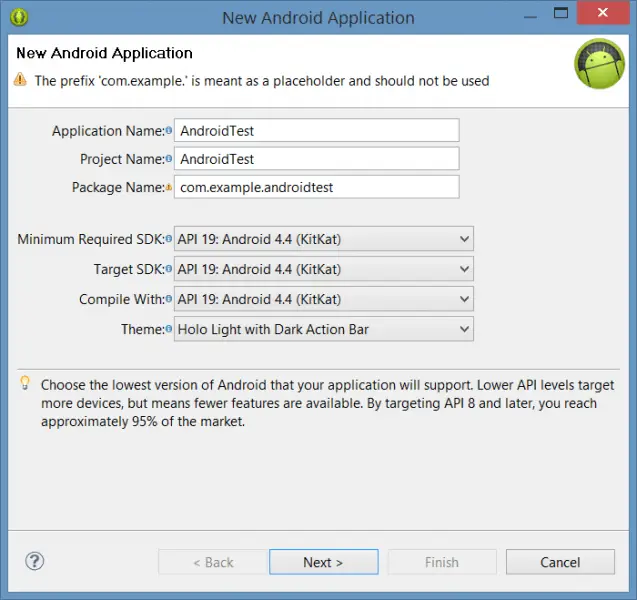Click the warning triangle icon near prefix message

pos(21,80)
